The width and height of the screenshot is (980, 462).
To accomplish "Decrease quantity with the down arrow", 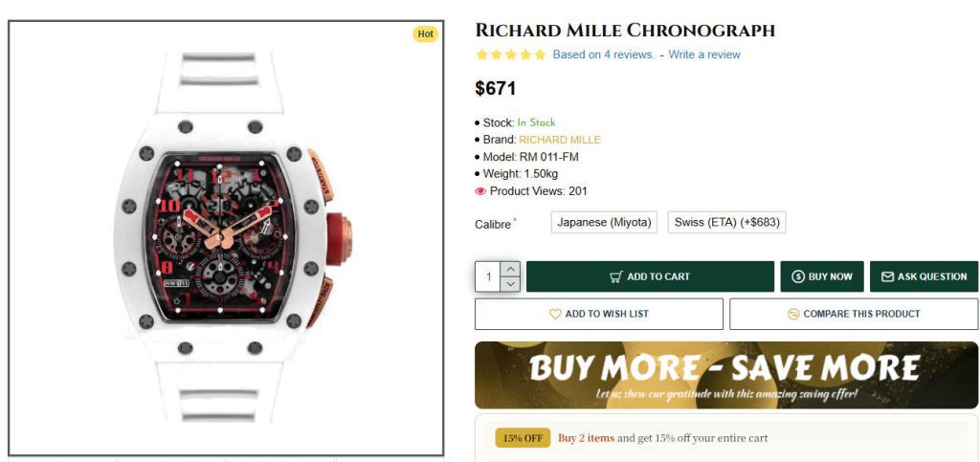I will [x=511, y=284].
